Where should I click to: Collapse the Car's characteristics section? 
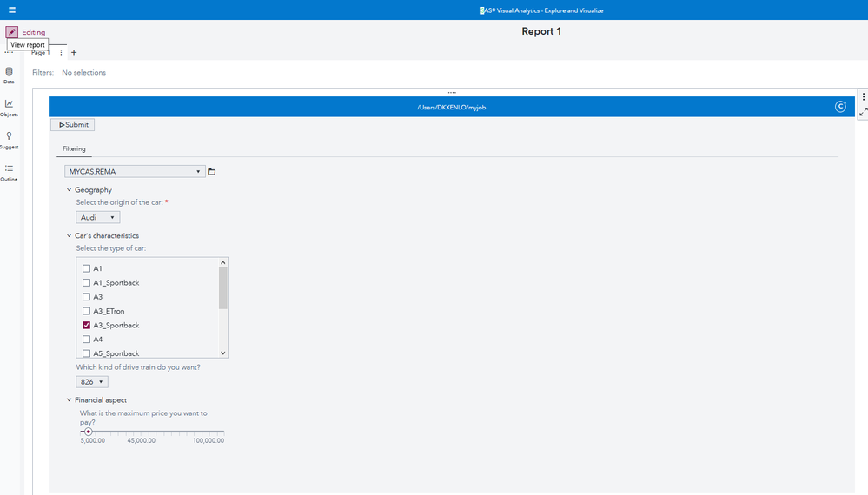click(x=70, y=235)
